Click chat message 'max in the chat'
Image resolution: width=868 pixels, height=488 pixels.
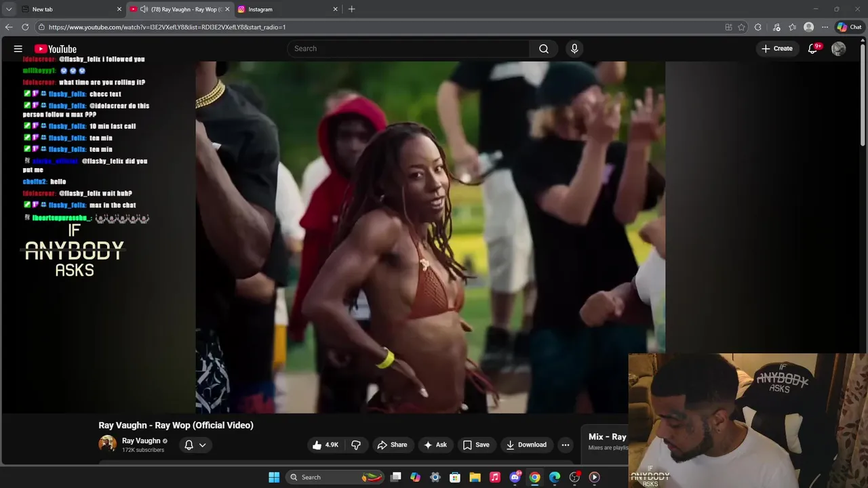113,205
